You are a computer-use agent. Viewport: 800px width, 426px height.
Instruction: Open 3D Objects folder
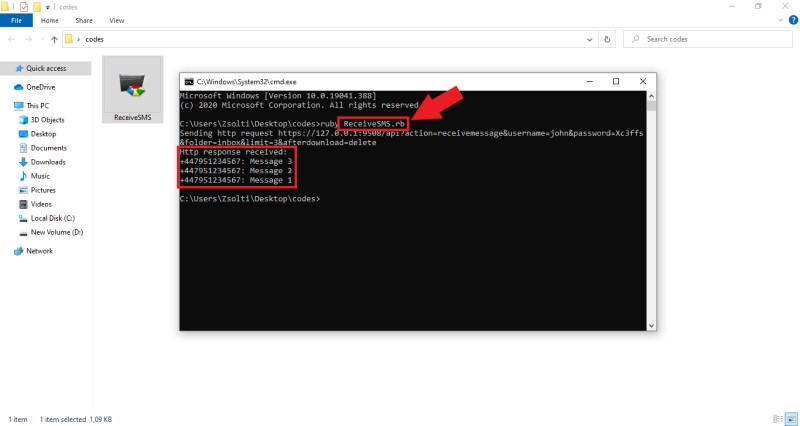pos(47,120)
